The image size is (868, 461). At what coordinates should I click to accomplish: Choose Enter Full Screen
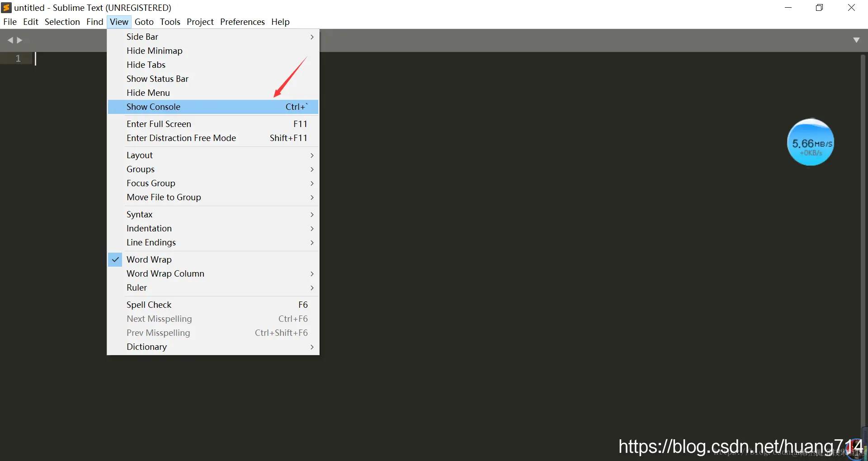coord(213,124)
